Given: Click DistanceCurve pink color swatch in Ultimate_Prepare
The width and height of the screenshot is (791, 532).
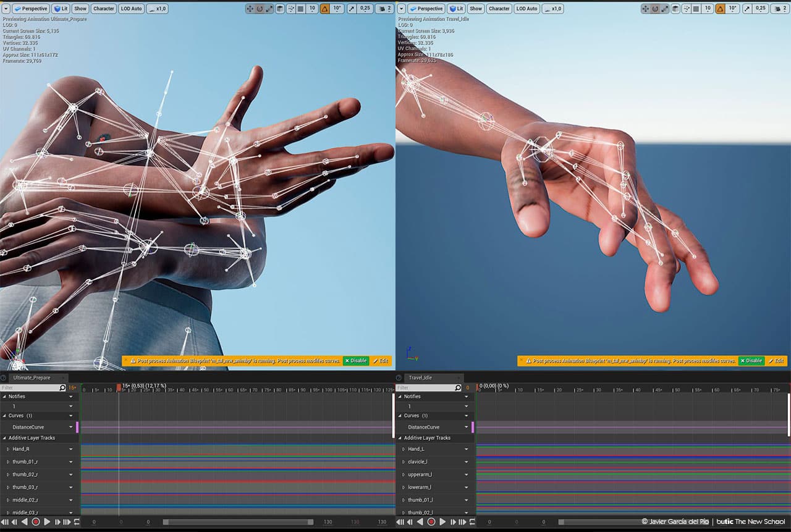Looking at the screenshot, I should pyautogui.click(x=77, y=427).
